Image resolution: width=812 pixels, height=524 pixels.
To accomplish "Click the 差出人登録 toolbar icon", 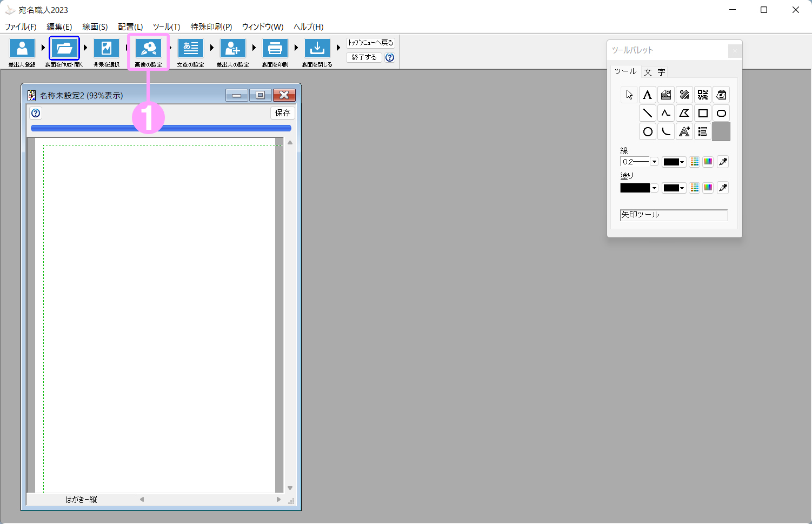I will tap(22, 49).
